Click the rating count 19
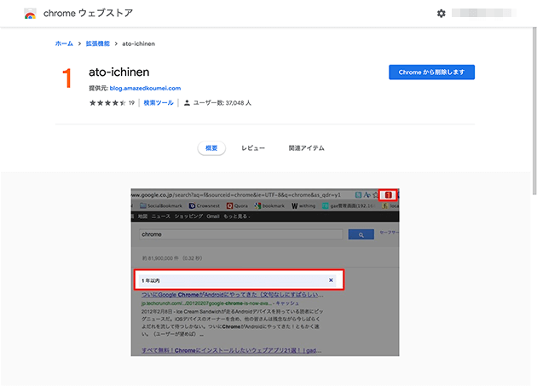537x392 pixels. click(131, 103)
